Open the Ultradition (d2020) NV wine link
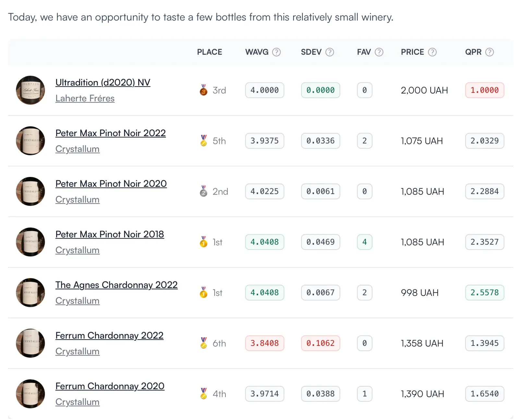The width and height of the screenshot is (519, 420). click(x=103, y=83)
